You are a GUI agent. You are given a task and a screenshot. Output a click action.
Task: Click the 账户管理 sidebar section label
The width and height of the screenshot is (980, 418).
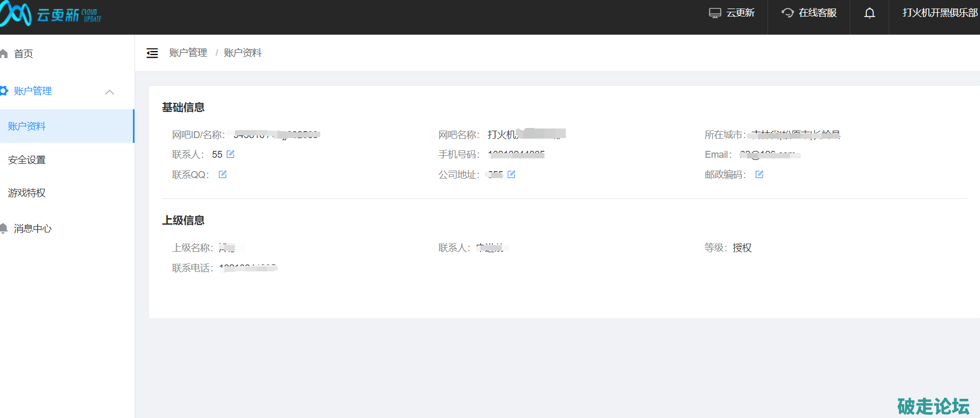tap(33, 91)
